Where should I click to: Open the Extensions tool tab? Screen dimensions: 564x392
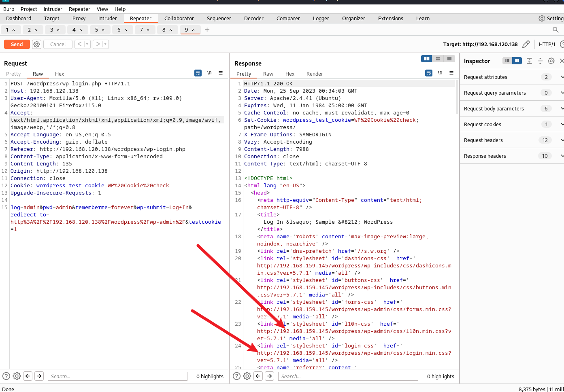tap(391, 18)
